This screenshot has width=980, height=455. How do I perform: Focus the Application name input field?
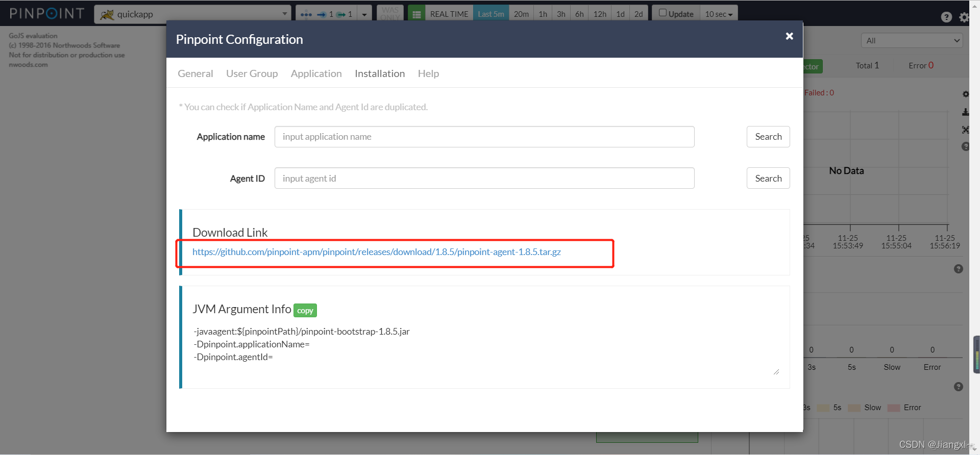point(484,137)
